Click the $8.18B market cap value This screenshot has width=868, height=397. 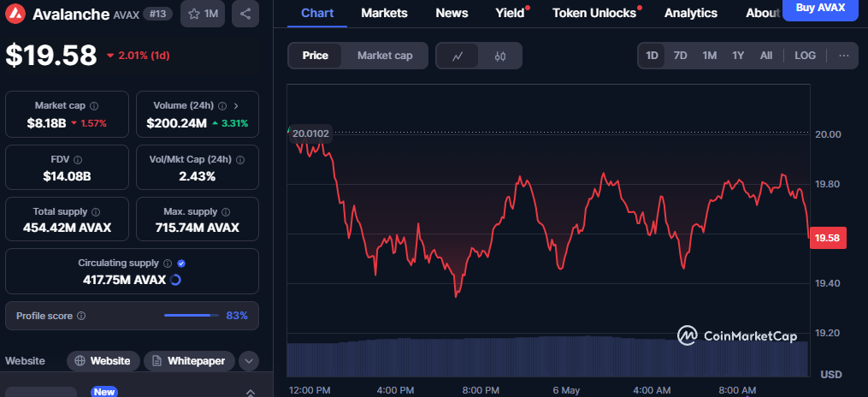tap(47, 123)
